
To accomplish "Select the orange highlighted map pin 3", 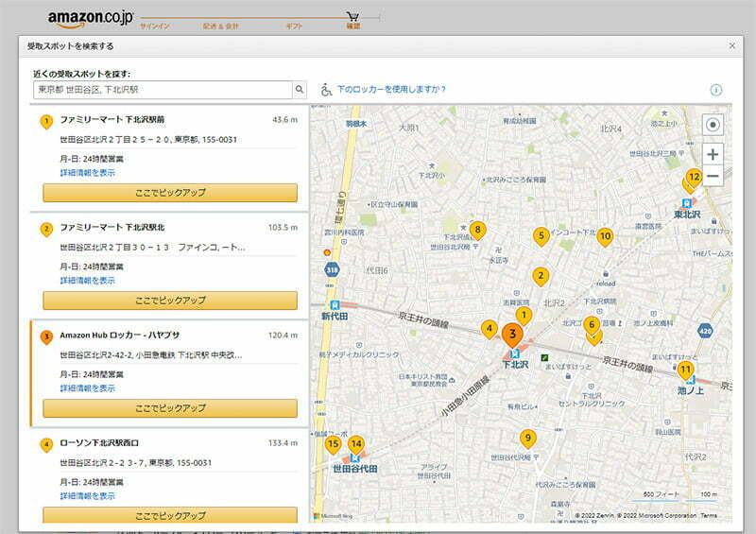I will pos(512,335).
